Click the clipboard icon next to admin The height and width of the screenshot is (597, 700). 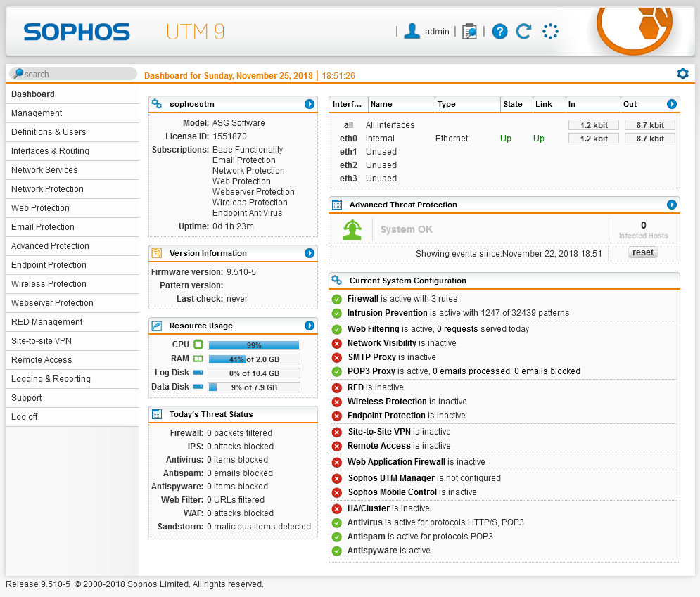point(469,32)
